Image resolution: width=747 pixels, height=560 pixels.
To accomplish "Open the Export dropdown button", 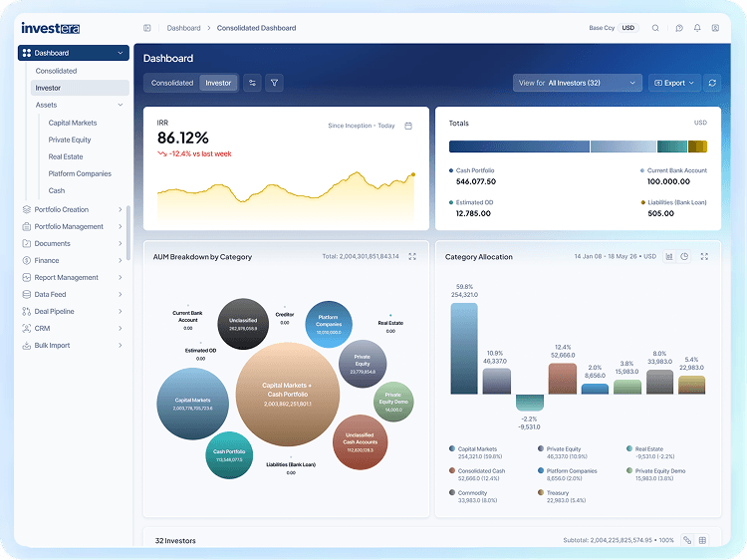I will tap(674, 83).
